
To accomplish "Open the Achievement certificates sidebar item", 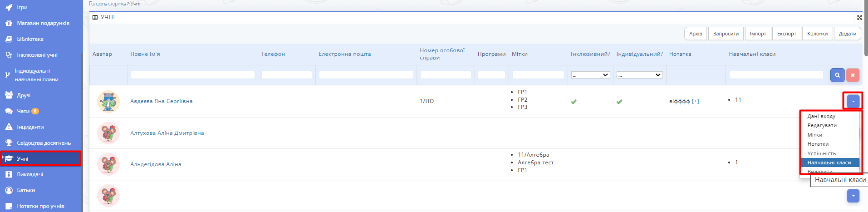I will (44, 143).
